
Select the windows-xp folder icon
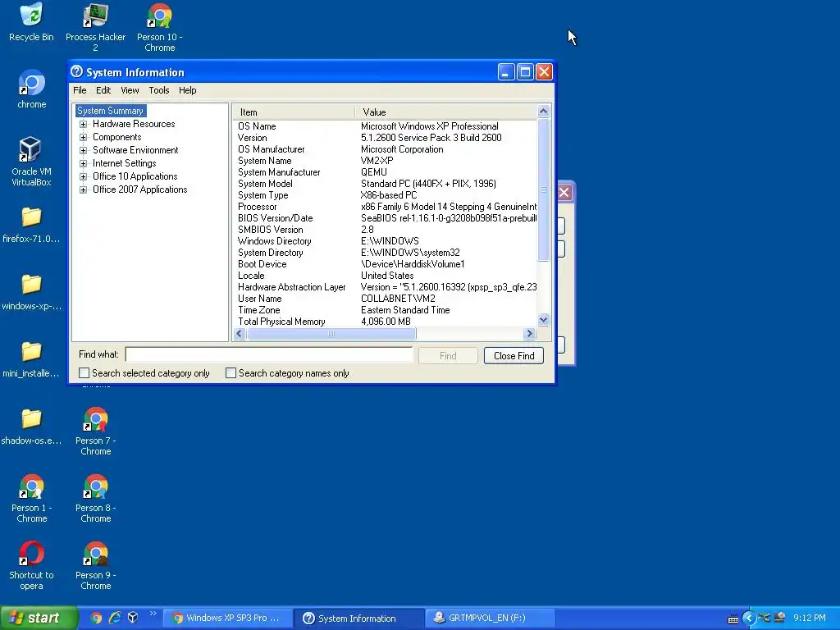coord(31,292)
